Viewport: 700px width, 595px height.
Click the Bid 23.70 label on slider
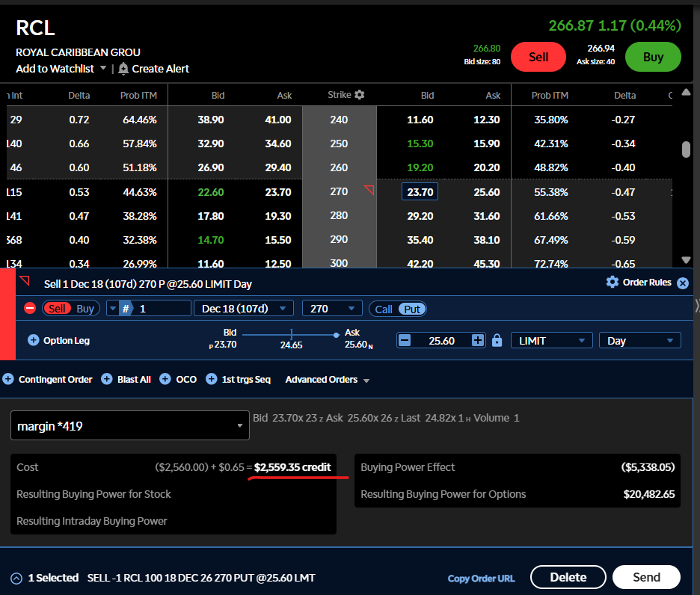coord(223,339)
